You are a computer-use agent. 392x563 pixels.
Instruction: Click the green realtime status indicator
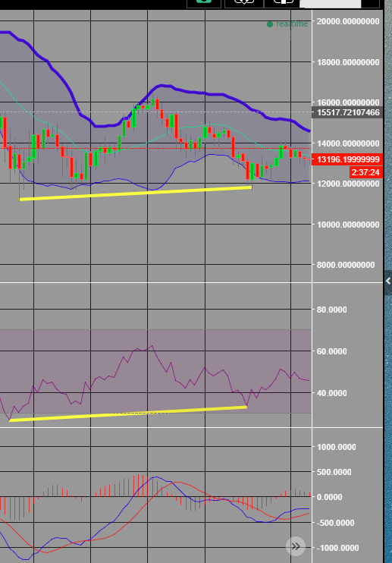(x=287, y=24)
